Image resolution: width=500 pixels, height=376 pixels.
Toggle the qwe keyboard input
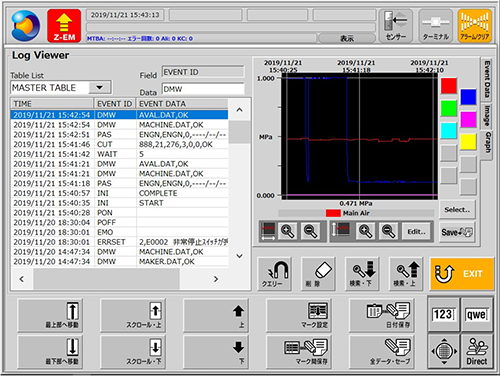pos(477,314)
